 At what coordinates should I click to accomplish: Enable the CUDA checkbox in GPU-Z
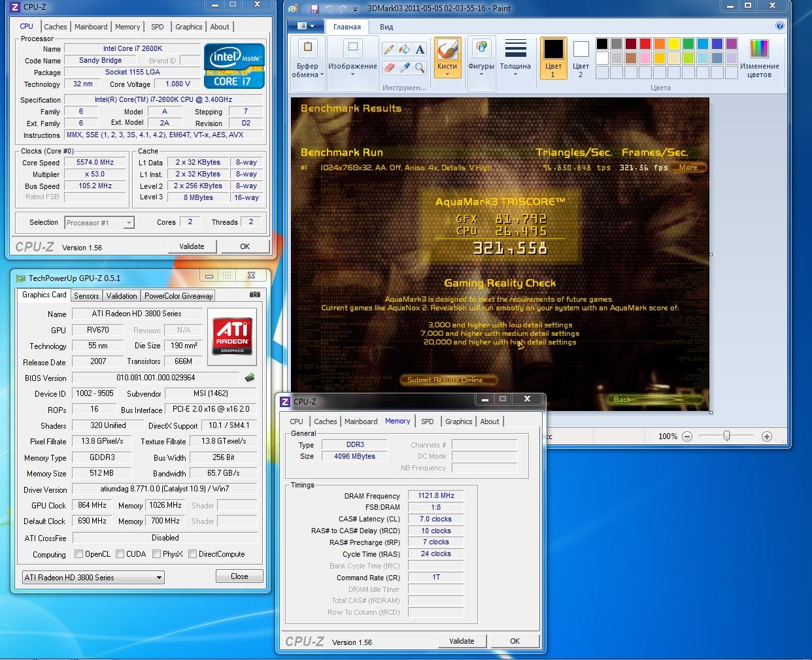pos(120,554)
